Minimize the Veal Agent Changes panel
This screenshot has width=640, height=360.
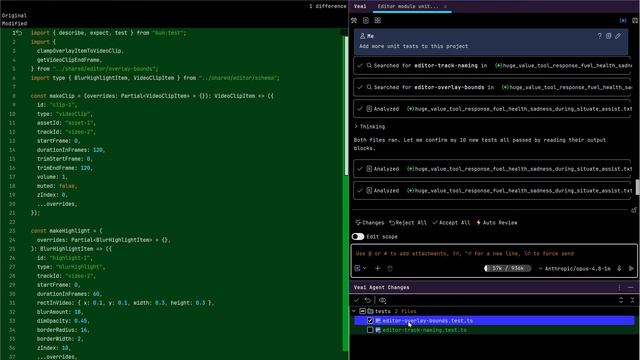631,287
